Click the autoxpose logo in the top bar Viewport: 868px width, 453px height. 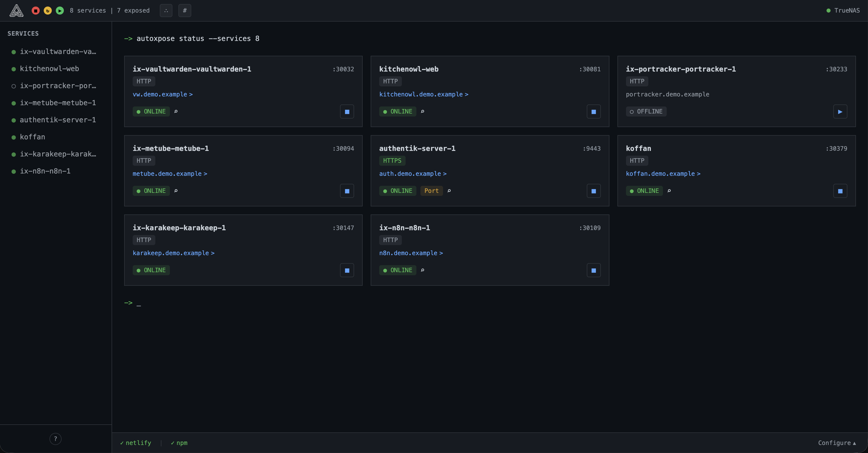tap(16, 11)
